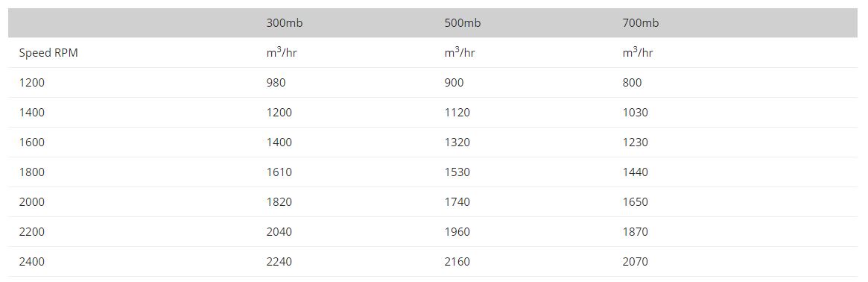
Task: Select the 1740 flow value
Action: tap(457, 202)
